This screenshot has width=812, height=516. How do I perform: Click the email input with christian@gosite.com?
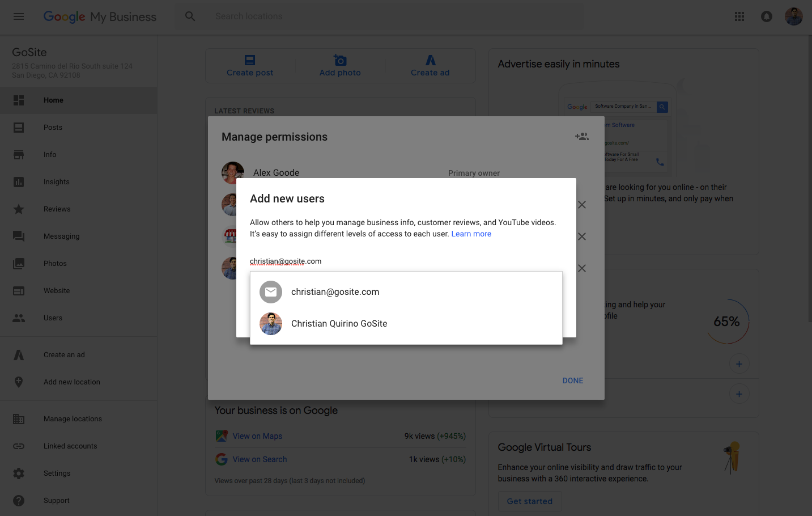[406, 261]
